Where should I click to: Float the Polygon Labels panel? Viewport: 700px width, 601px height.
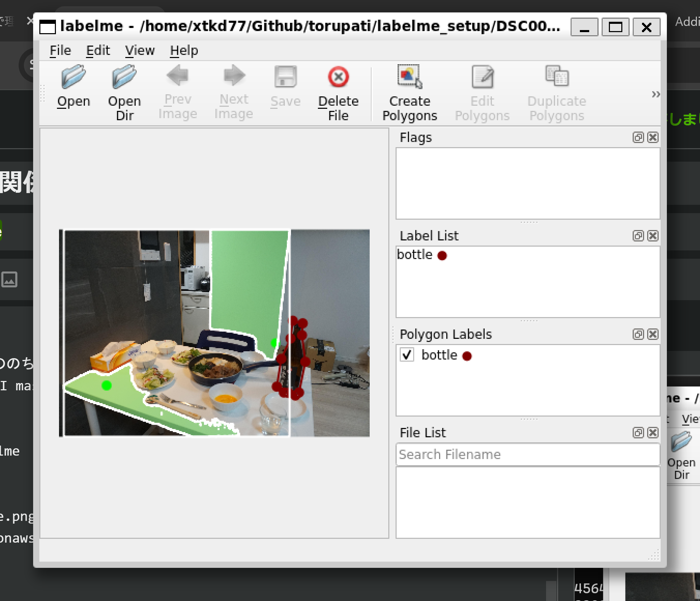click(x=638, y=334)
